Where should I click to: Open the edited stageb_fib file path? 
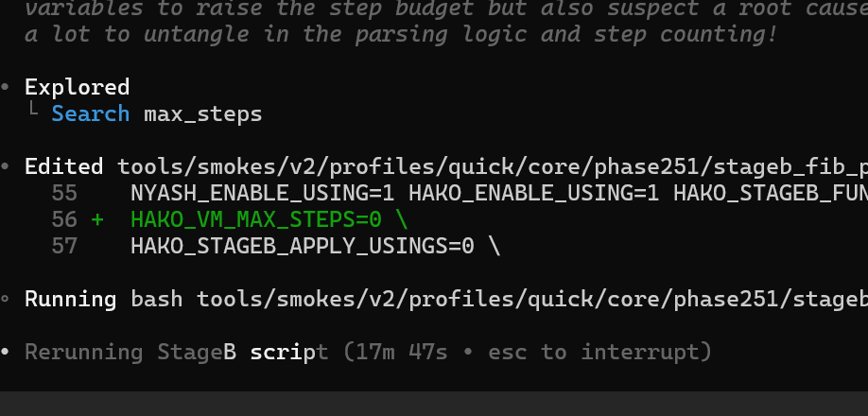click(x=492, y=166)
